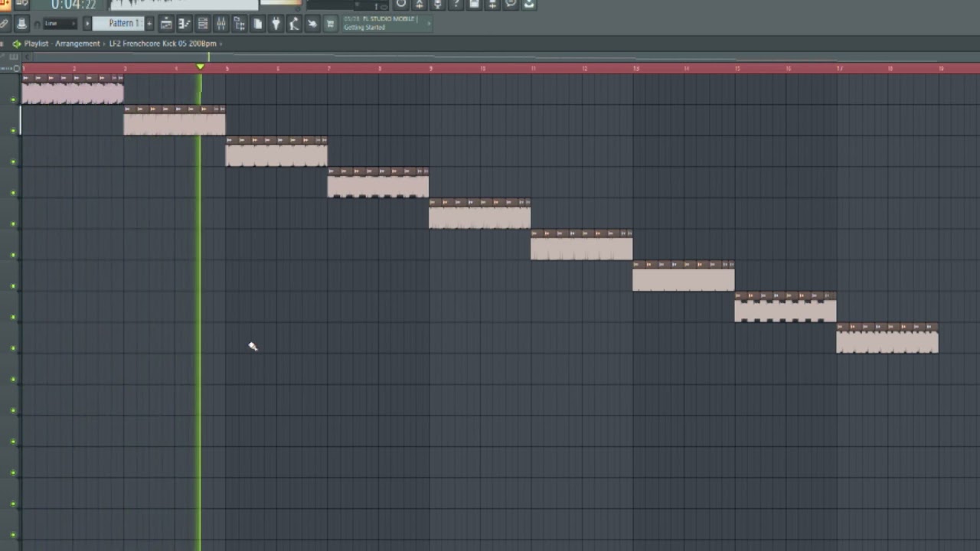Viewport: 980px width, 551px height.
Task: Mute track 8 with its green switch
Action: click(13, 317)
